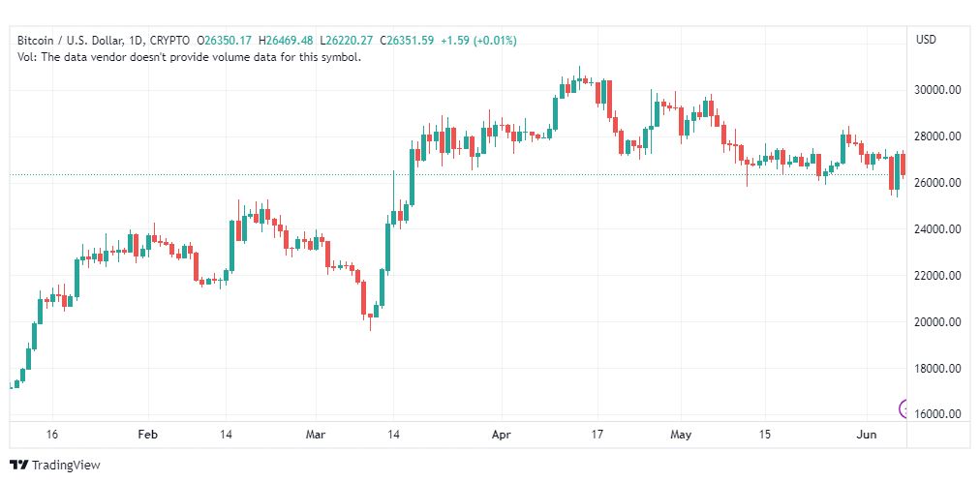Click the CRYPTO exchange label

[169, 41]
